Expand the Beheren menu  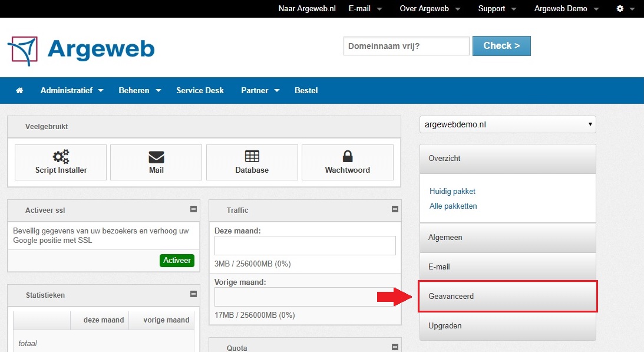[x=140, y=90]
